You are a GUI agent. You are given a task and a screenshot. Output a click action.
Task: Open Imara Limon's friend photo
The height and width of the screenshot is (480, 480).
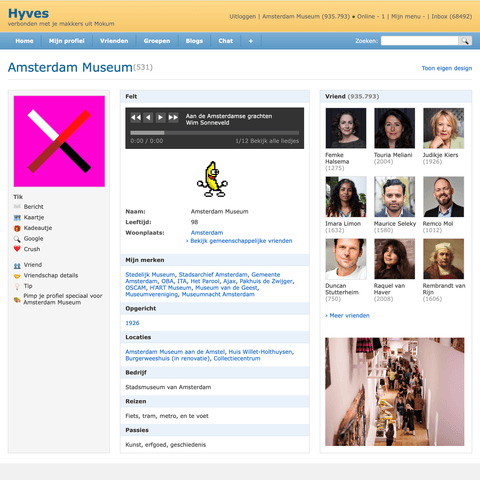click(346, 197)
